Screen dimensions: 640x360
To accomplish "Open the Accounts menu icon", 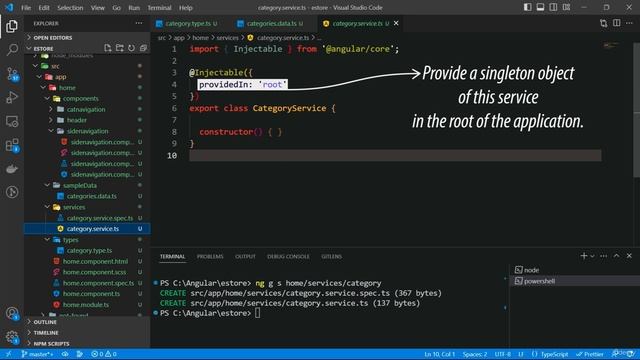I will click(x=12, y=313).
